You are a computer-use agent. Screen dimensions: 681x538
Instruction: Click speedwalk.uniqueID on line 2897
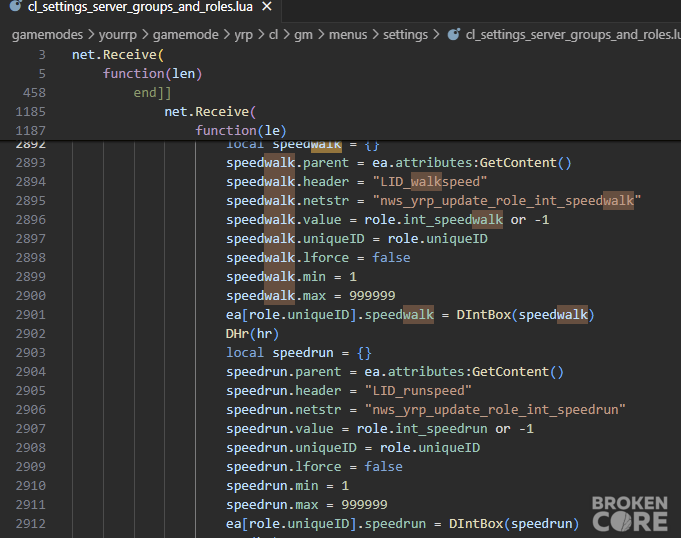295,239
